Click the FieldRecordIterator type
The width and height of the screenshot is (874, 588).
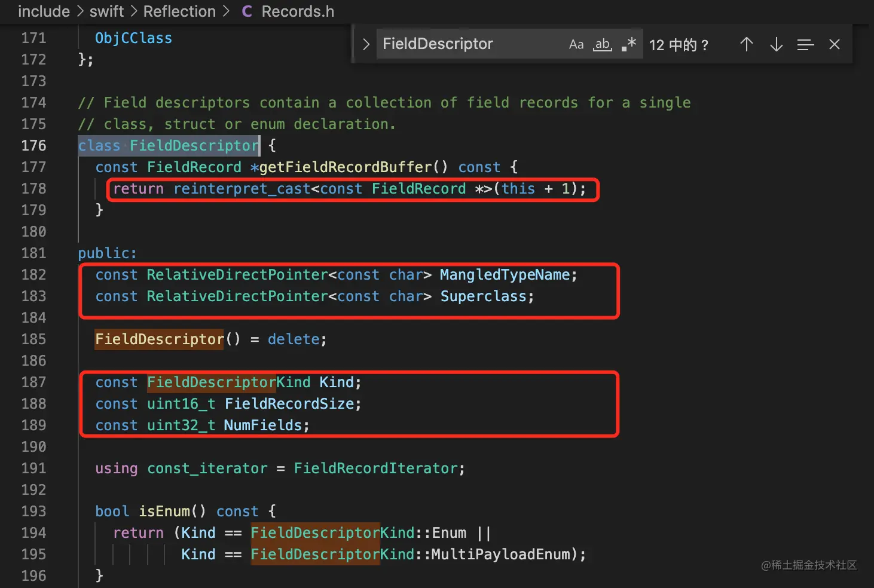(375, 468)
